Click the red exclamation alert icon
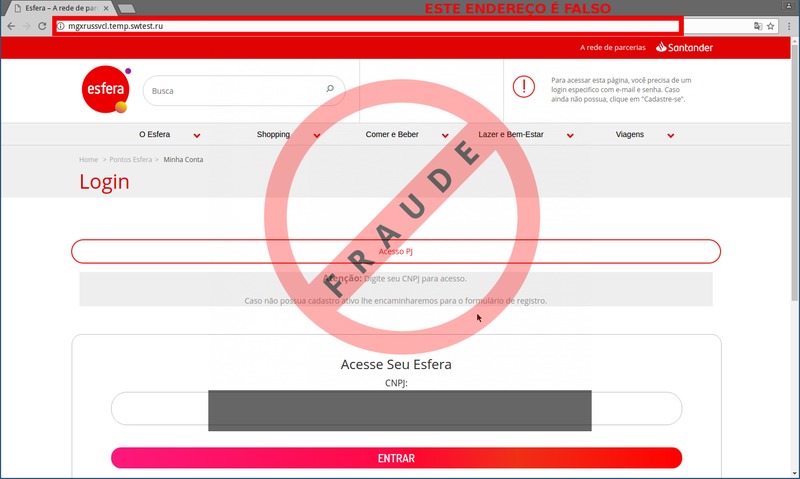 click(523, 86)
